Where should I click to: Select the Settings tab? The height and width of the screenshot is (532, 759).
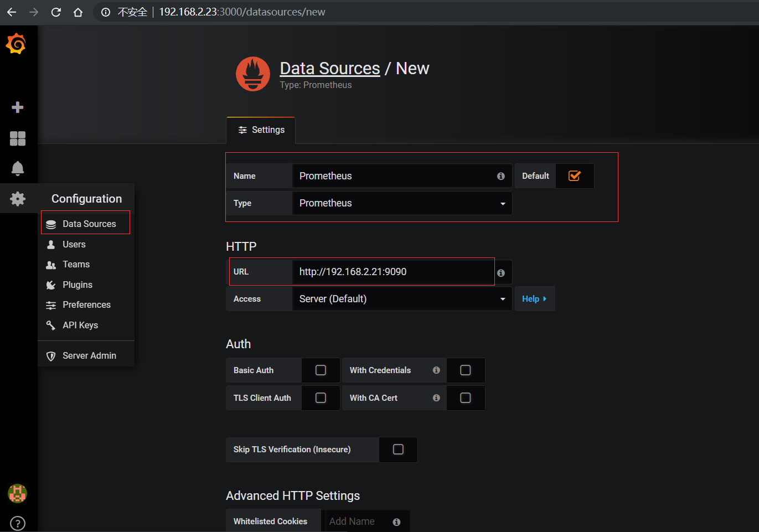[261, 130]
